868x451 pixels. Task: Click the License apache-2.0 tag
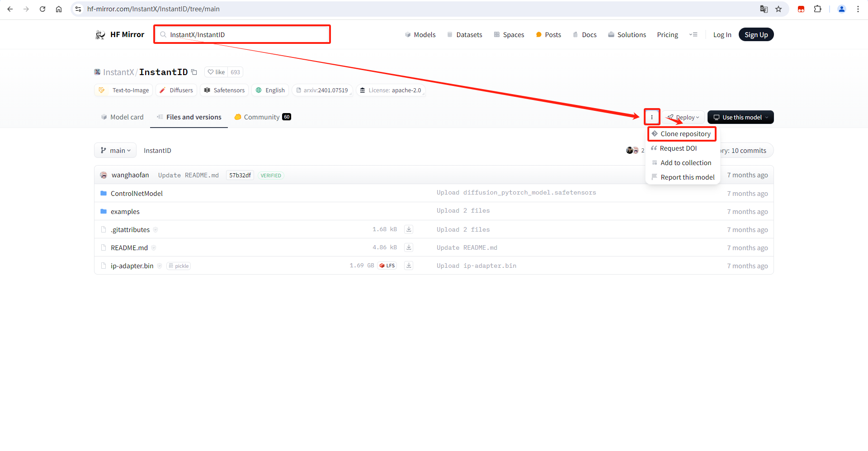(391, 90)
